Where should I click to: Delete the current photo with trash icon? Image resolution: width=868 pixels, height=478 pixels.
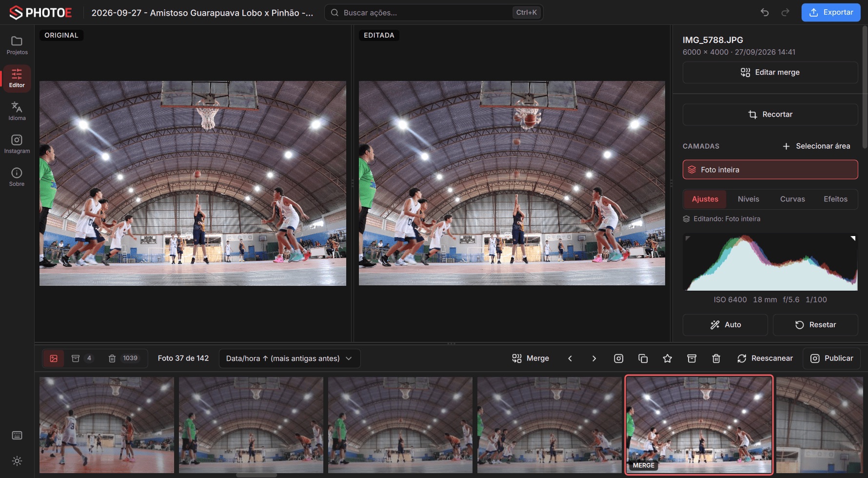pos(716,358)
